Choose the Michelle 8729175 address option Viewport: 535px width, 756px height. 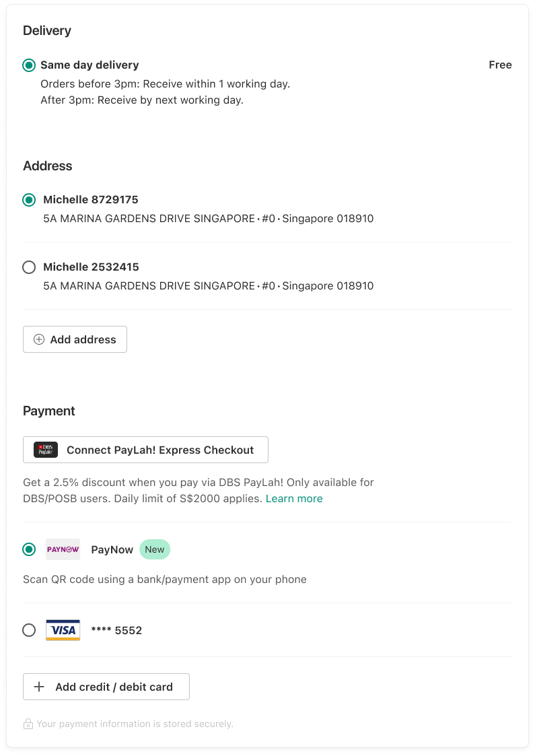[29, 200]
